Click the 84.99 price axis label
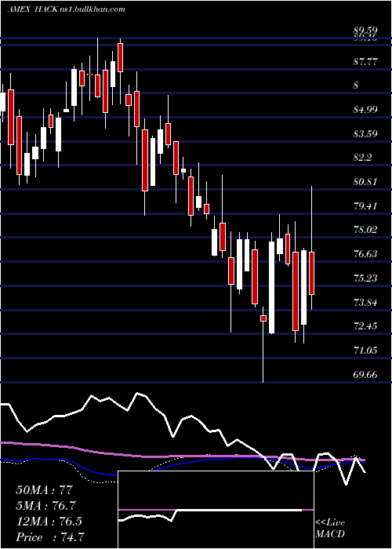The image size is (392, 549). coord(366,110)
